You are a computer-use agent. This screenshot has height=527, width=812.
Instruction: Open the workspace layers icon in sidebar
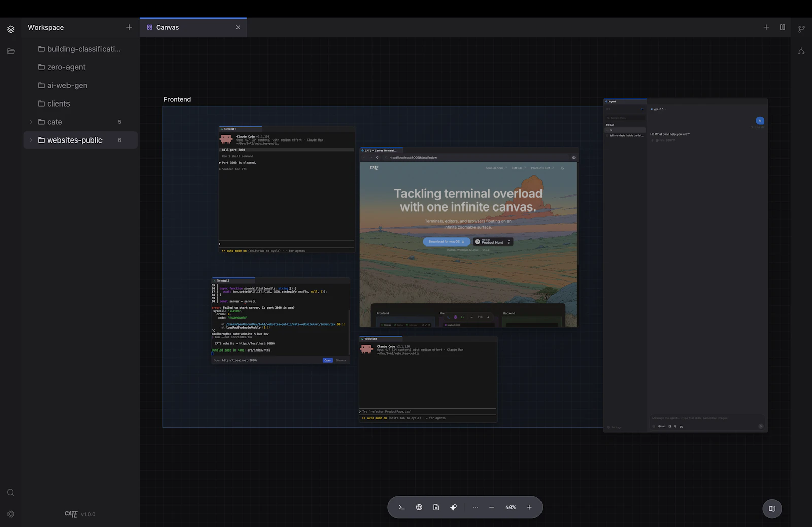pyautogui.click(x=11, y=29)
